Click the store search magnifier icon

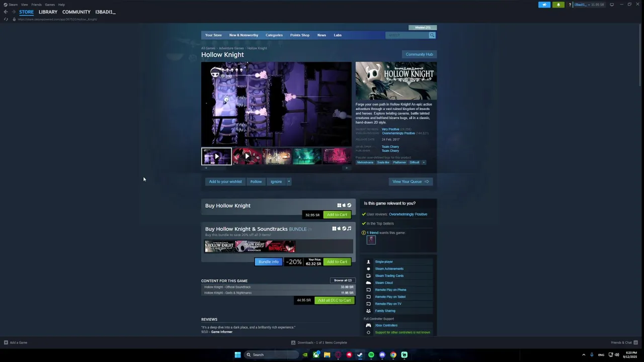point(432,35)
